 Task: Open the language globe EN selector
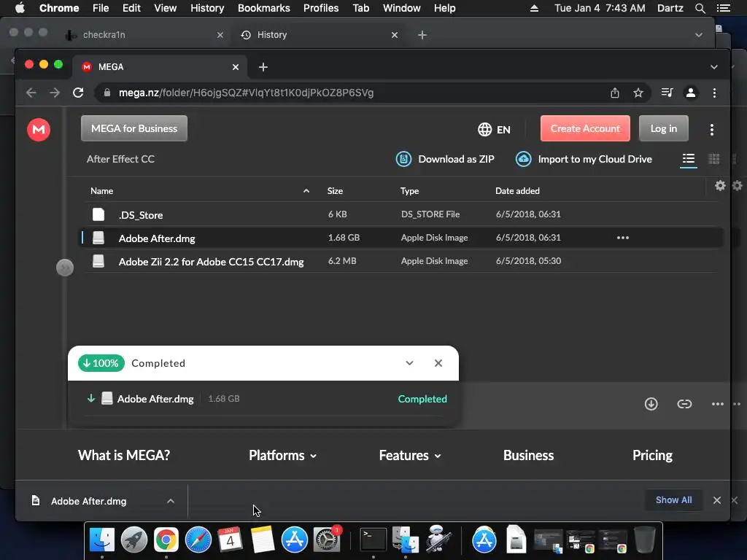494,130
